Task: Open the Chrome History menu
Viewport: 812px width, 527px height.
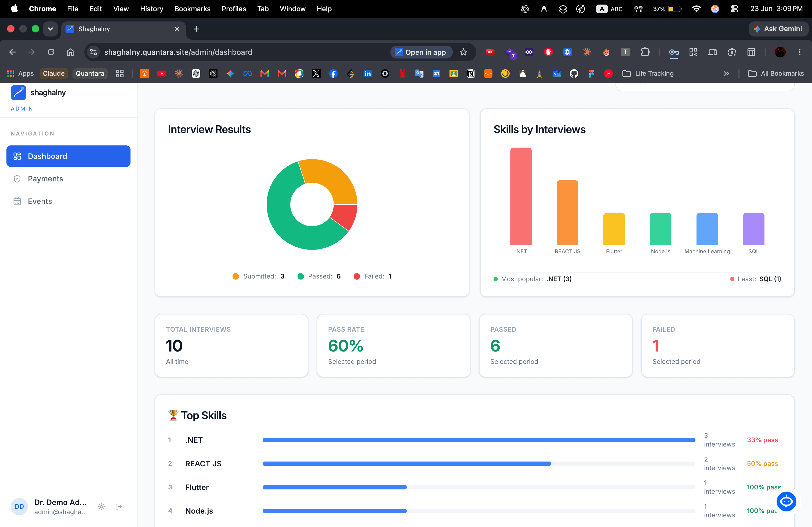Action: pos(151,9)
